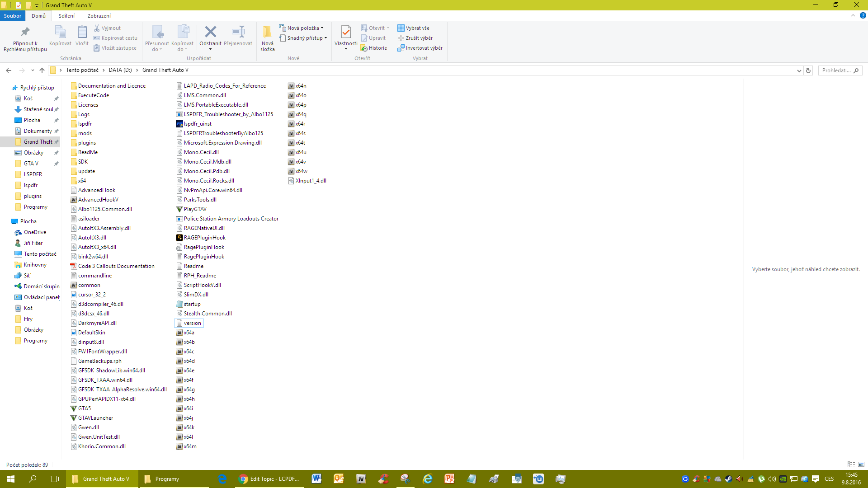Click the refresh icon beside the address bar
Image resolution: width=868 pixels, height=488 pixels.
(808, 70)
